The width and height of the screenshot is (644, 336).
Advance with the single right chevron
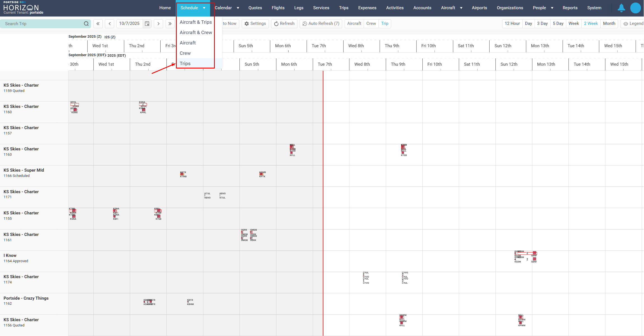pyautogui.click(x=158, y=24)
